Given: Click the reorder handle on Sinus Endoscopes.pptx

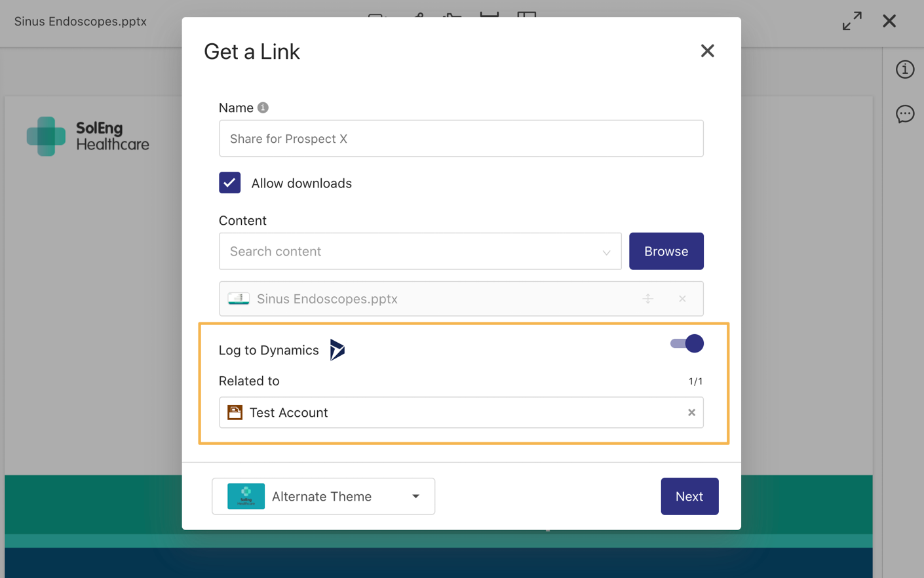Looking at the screenshot, I should pyautogui.click(x=648, y=298).
